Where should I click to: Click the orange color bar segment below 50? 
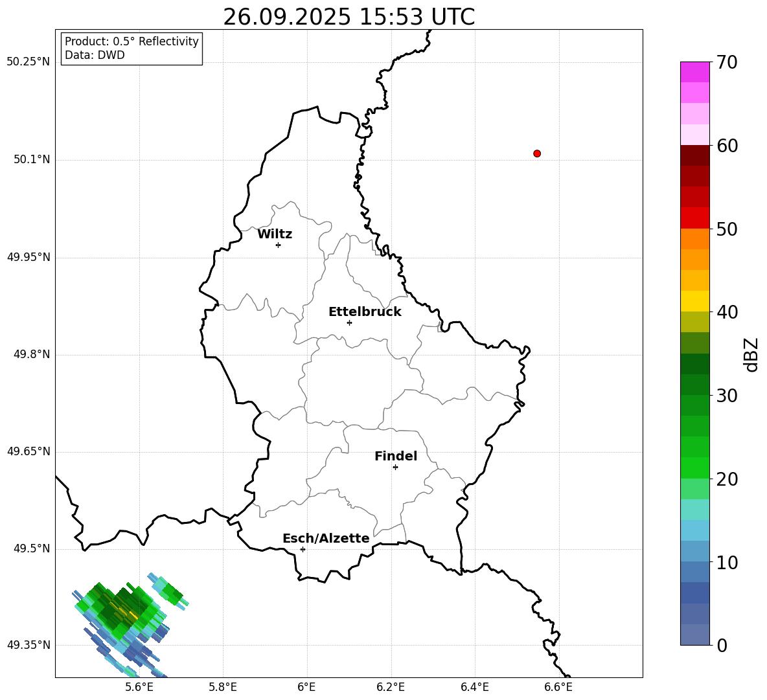(694, 238)
